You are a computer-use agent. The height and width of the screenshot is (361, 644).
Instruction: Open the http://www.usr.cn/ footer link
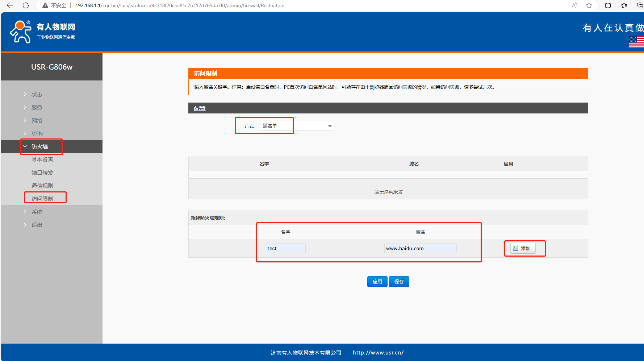point(378,353)
